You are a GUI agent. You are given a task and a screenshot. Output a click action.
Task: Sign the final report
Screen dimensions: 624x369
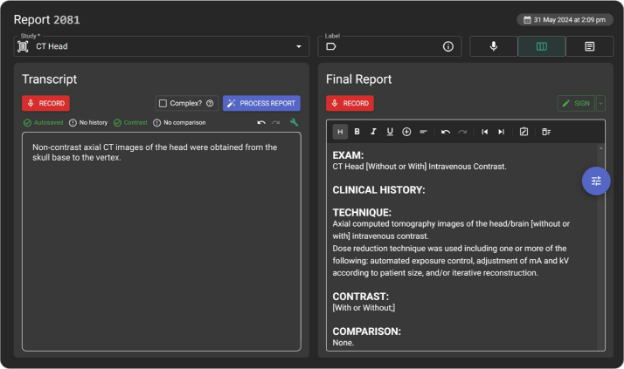576,103
